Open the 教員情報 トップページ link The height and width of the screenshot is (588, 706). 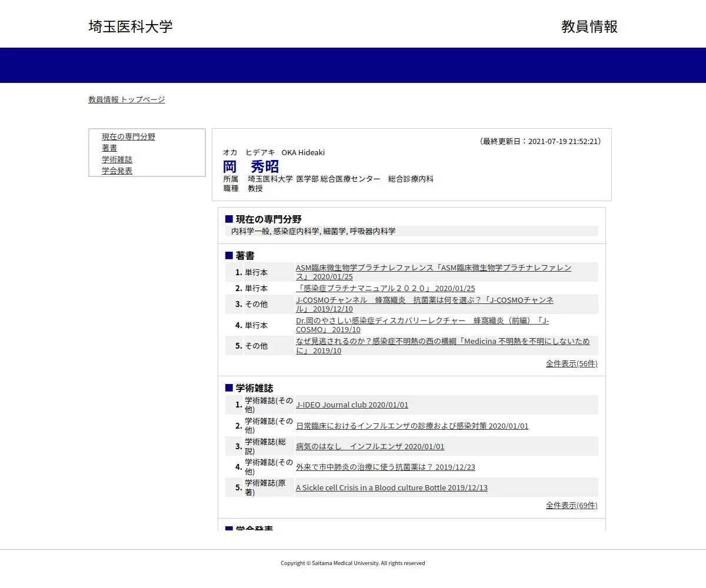(x=126, y=99)
